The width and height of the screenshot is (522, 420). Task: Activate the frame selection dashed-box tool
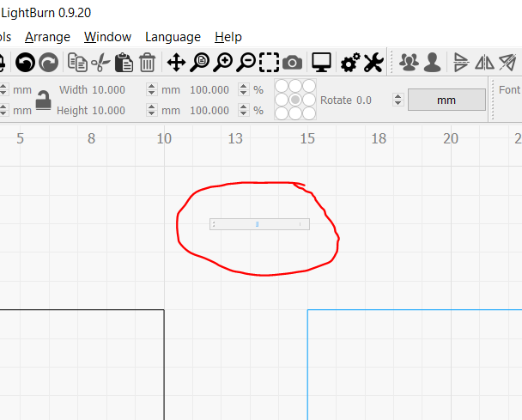point(269,63)
